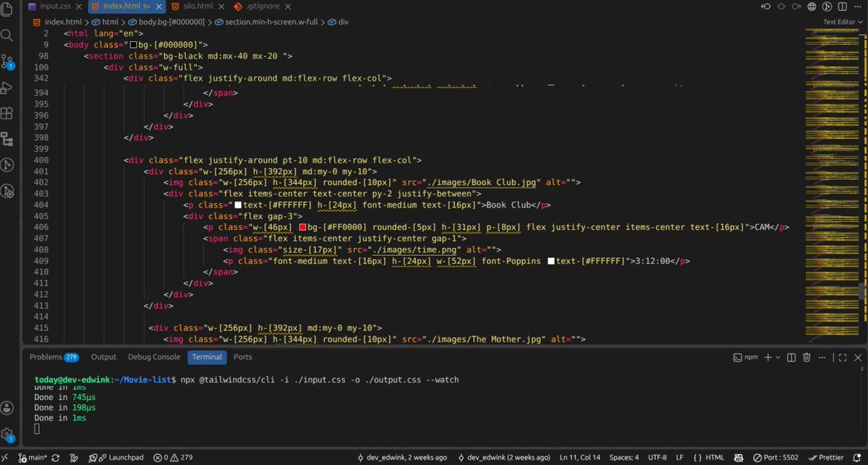The image size is (868, 465).
Task: Click the red #FF0000 color swatch
Action: (303, 227)
